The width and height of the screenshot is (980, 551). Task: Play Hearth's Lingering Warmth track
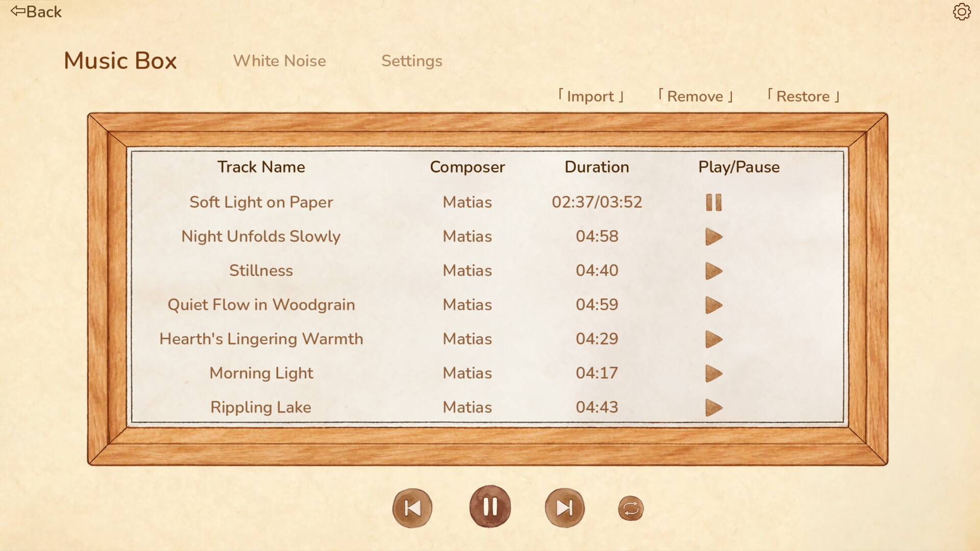[714, 339]
